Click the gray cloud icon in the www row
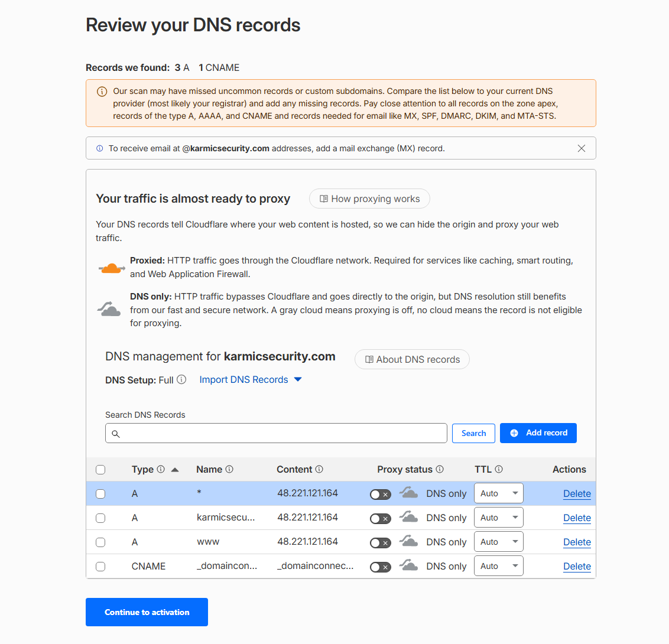Image resolution: width=669 pixels, height=644 pixels. coord(408,541)
